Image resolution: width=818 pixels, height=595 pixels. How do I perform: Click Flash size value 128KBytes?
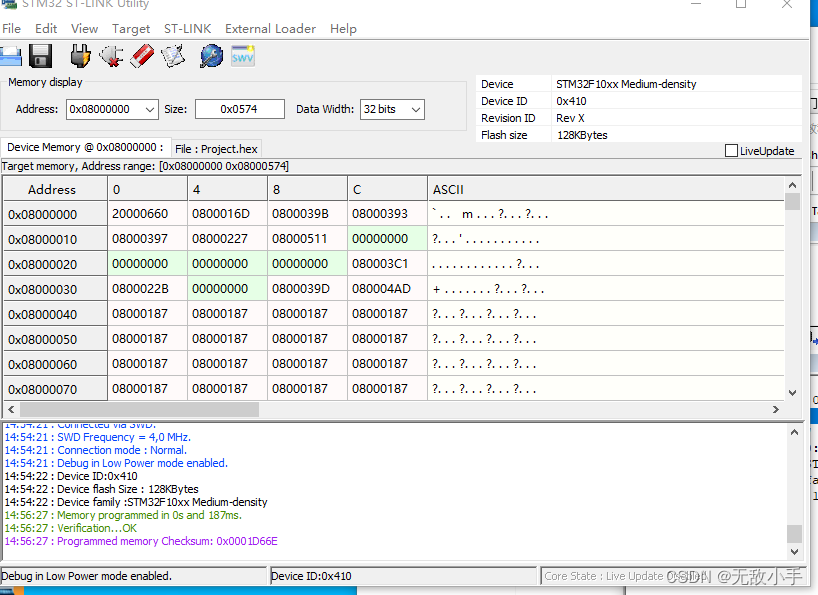pyautogui.click(x=582, y=135)
